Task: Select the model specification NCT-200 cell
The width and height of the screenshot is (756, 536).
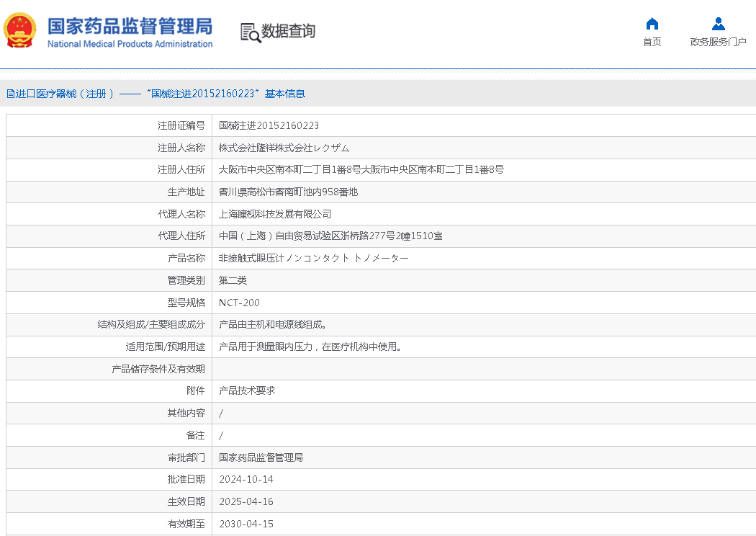Action: click(238, 303)
